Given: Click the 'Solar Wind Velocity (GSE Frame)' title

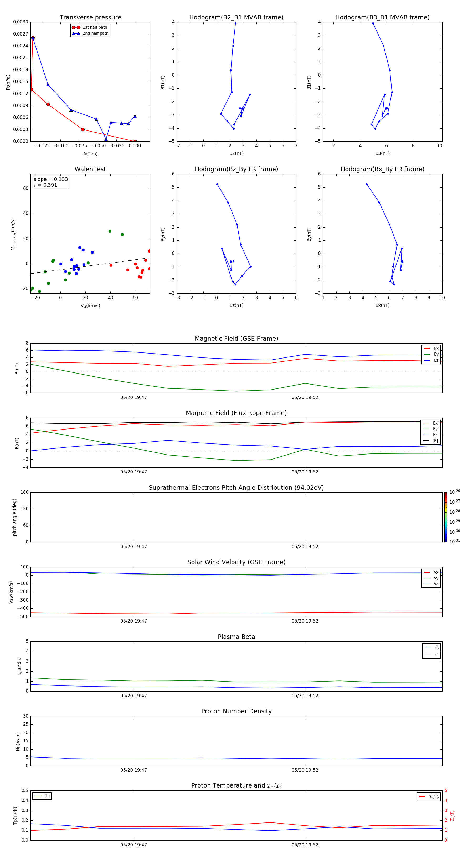Looking at the screenshot, I should point(236,562).
